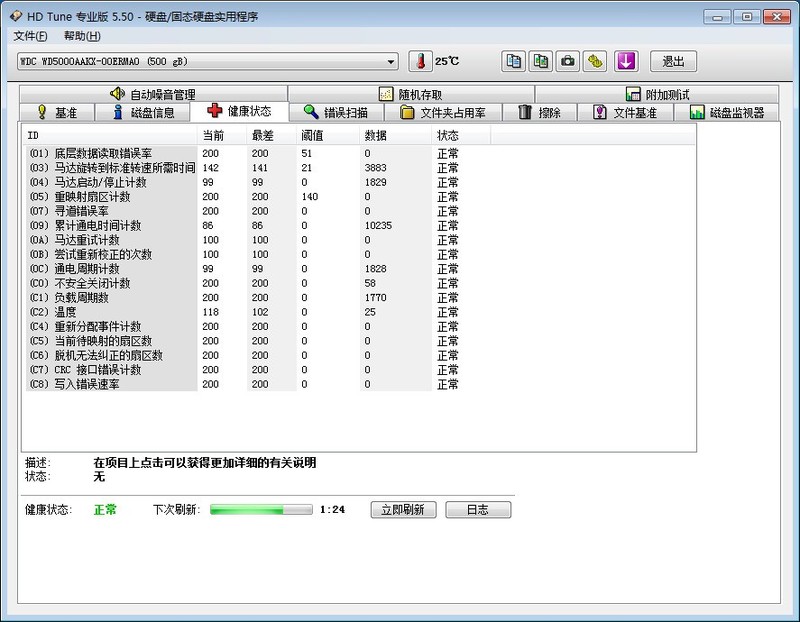Open screenshot capture with the camera icon
The width and height of the screenshot is (800, 622).
[x=568, y=61]
